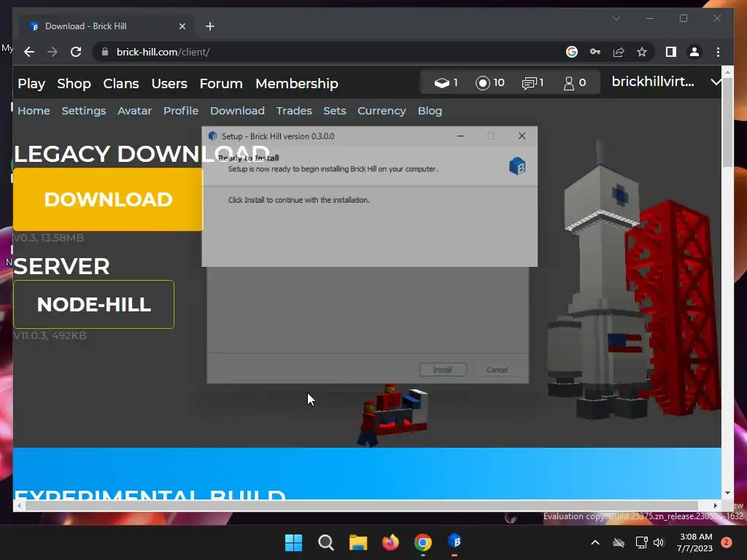747x560 pixels.
Task: Click the Chrome taskbar icon
Action: click(x=422, y=542)
